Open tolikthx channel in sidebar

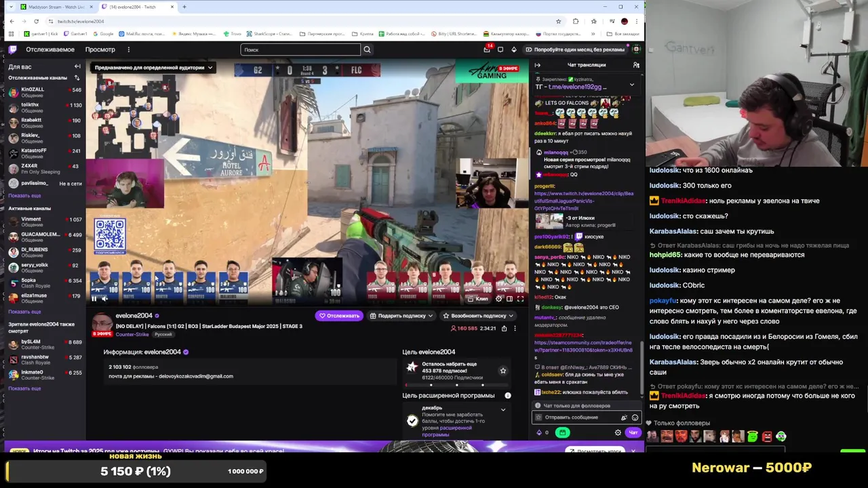pyautogui.click(x=43, y=107)
